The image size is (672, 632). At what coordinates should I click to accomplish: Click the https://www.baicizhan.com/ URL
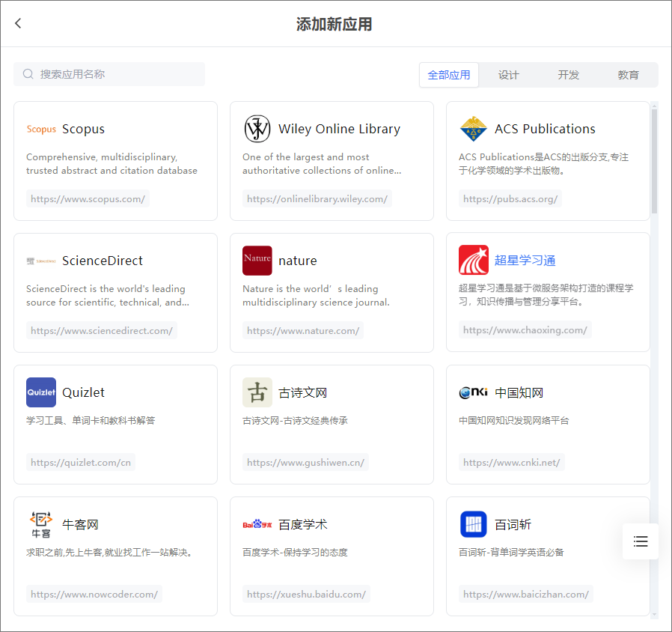526,595
